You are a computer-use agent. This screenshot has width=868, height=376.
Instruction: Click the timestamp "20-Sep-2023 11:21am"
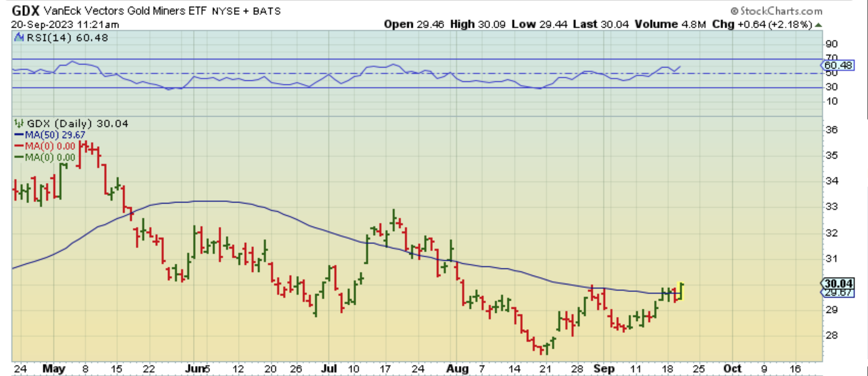click(65, 25)
